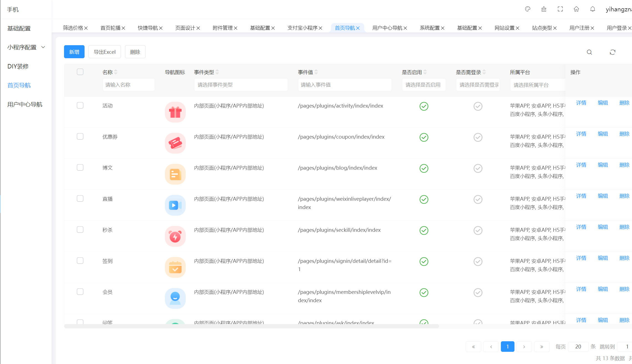Click the robot assistant icon in header
The width and height of the screenshot is (632, 364).
click(x=544, y=9)
